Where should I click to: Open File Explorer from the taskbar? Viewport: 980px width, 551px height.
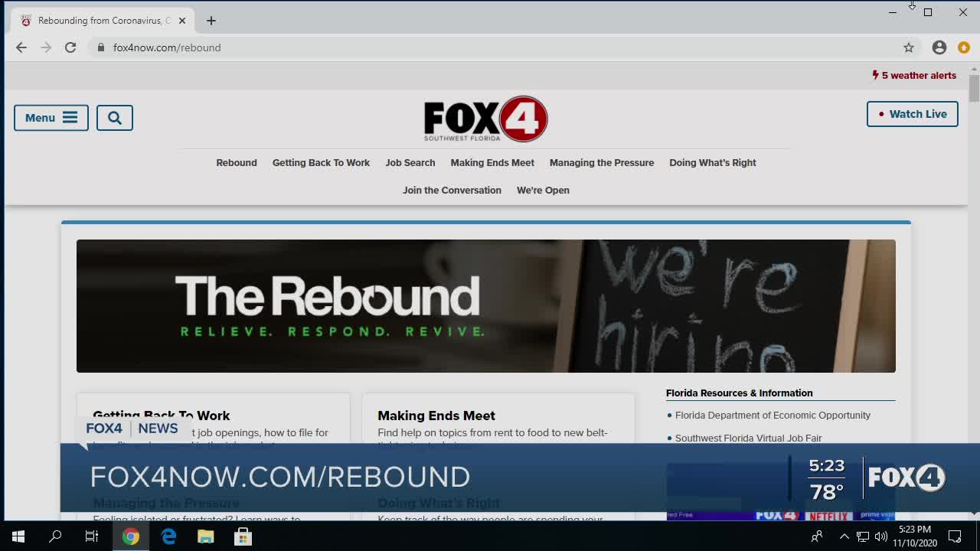click(206, 536)
